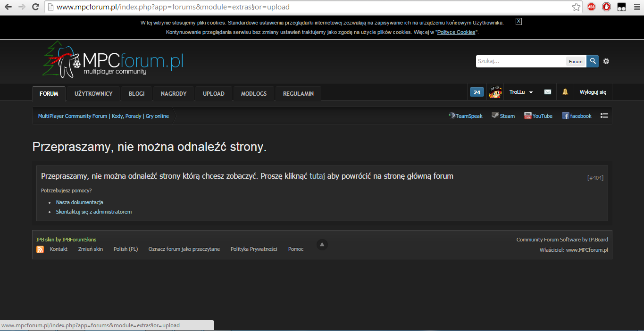
Task: Click Skontaktuj się z administratorem
Action: pos(94,212)
